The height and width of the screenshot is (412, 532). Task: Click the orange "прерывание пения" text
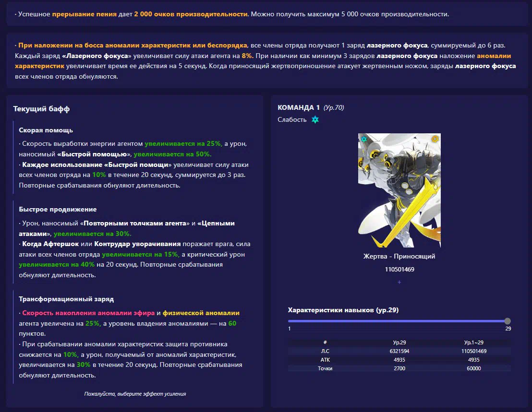[x=85, y=14]
